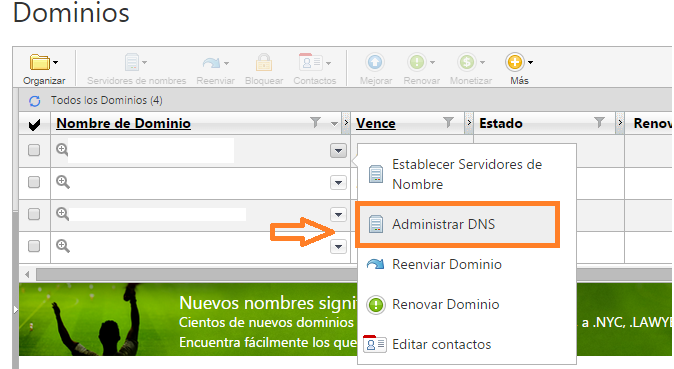Click the horizontal scrollbar left arrow
This screenshot has height=369, width=674.
[x=28, y=274]
